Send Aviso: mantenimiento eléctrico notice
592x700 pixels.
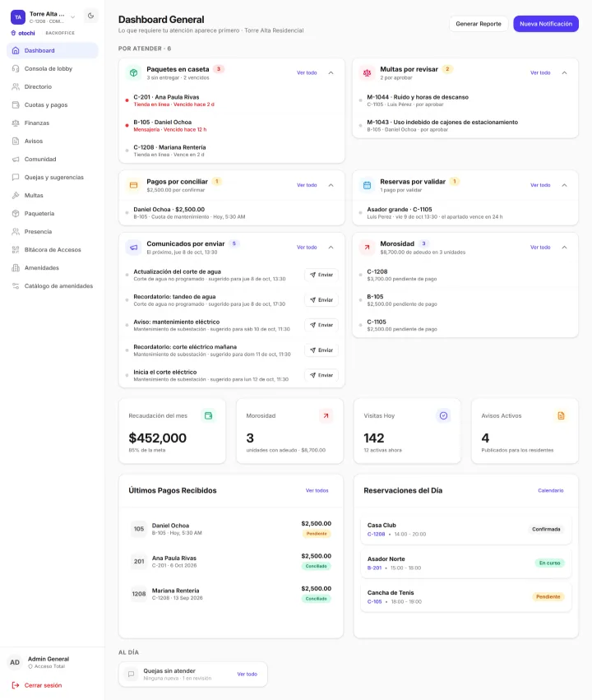pyautogui.click(x=321, y=325)
